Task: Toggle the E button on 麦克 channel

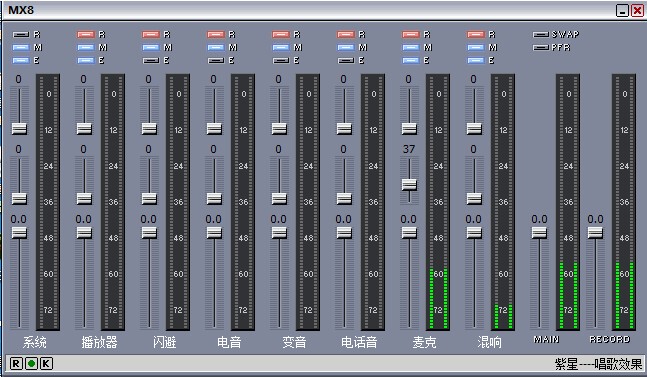Action: 411,60
